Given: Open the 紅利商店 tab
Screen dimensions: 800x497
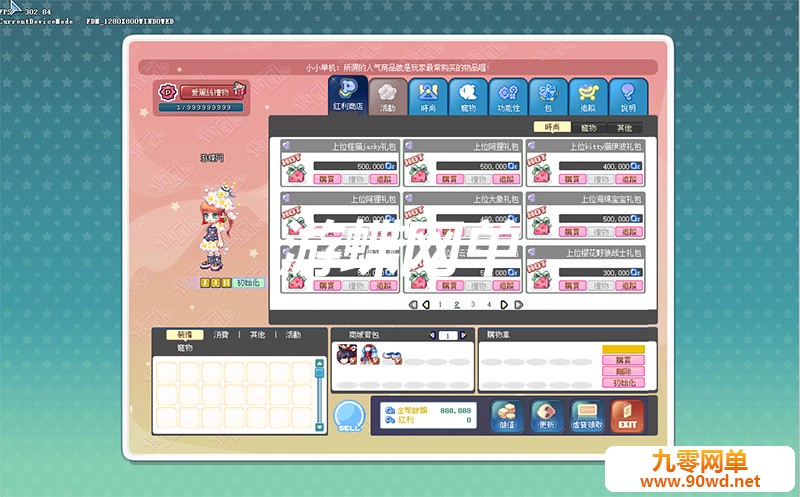Looking at the screenshot, I should 348,95.
